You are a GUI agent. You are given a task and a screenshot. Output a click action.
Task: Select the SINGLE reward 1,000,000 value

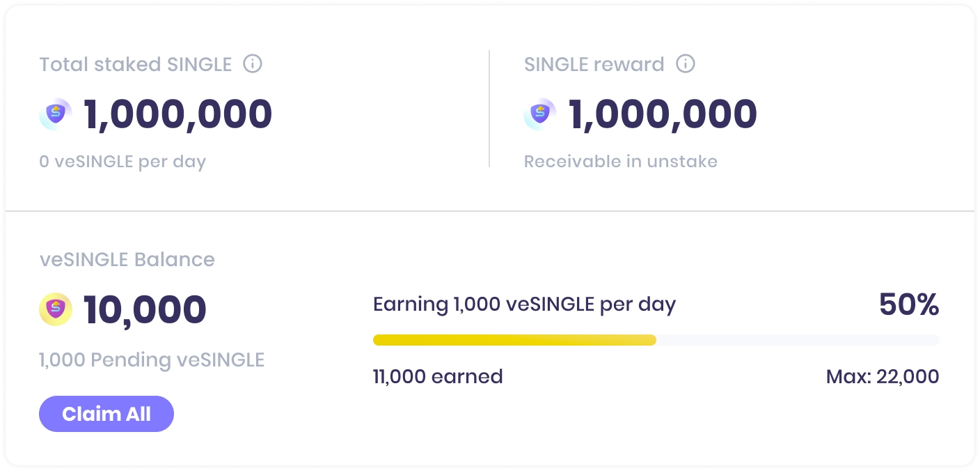coord(663,114)
